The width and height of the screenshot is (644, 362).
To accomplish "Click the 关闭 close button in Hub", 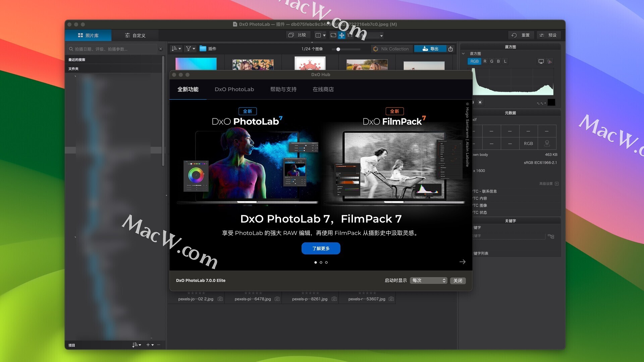I will click(458, 281).
